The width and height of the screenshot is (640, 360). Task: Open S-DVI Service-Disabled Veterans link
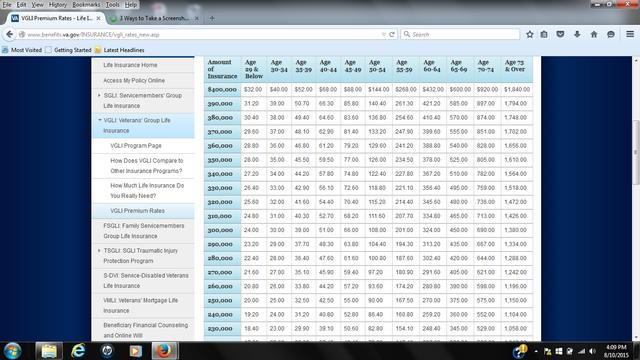pos(146,280)
